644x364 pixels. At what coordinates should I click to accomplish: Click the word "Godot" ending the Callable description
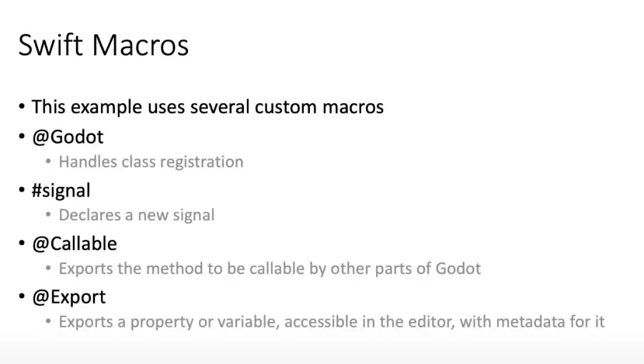coord(458,269)
